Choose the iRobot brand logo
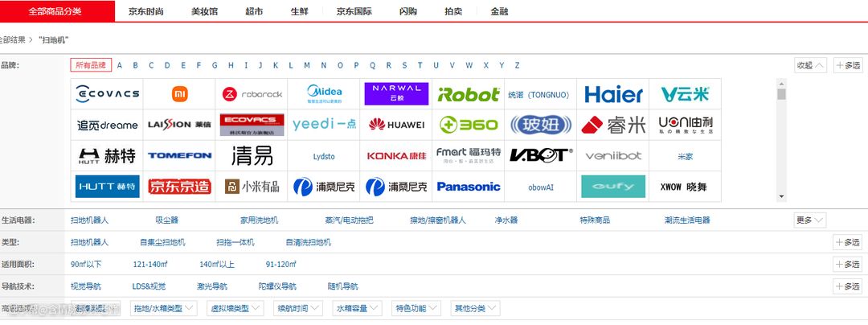The width and height of the screenshot is (868, 325). [469, 94]
